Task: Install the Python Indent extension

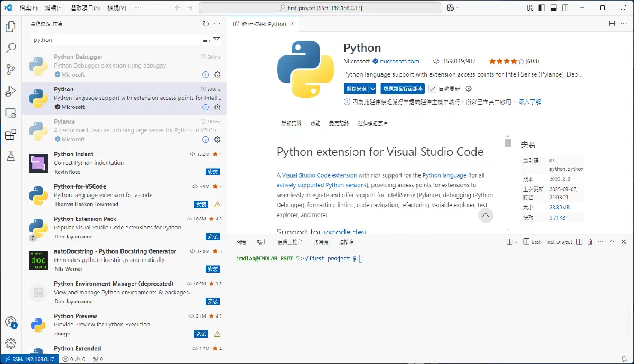Action: pyautogui.click(x=213, y=172)
